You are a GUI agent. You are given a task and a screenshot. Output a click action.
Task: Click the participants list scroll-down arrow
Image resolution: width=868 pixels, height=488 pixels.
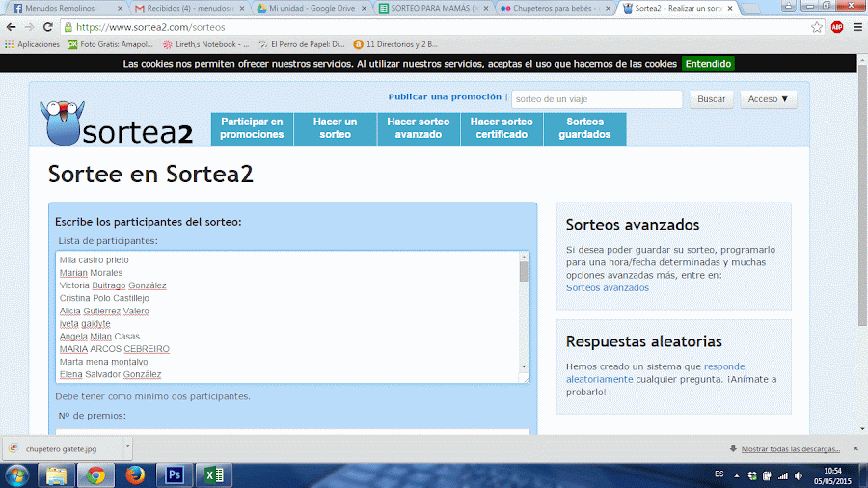[524, 366]
